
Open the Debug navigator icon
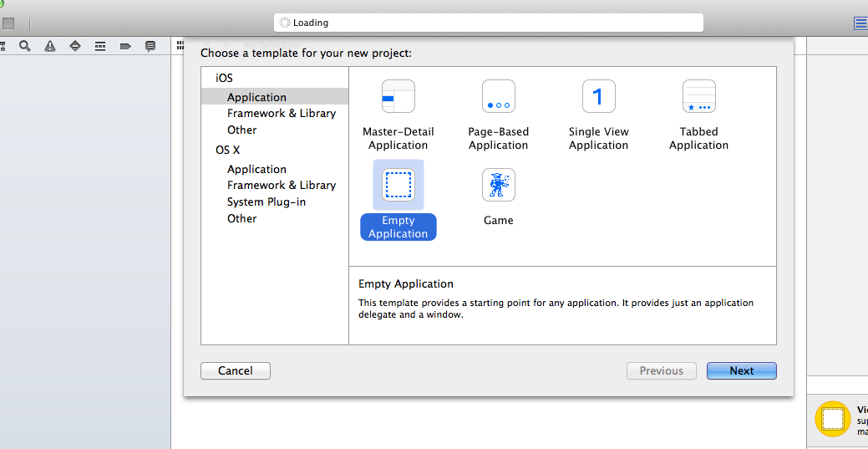pos(100,46)
